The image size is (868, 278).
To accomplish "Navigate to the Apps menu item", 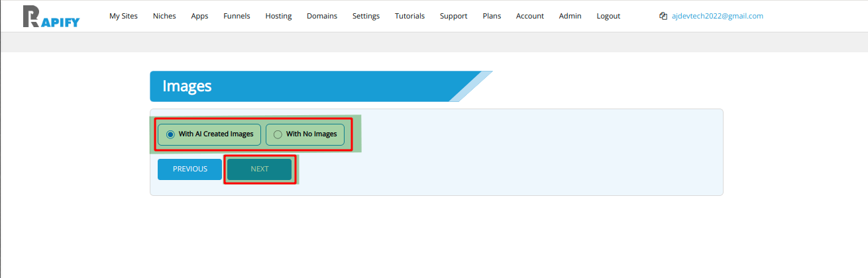I will pyautogui.click(x=199, y=16).
